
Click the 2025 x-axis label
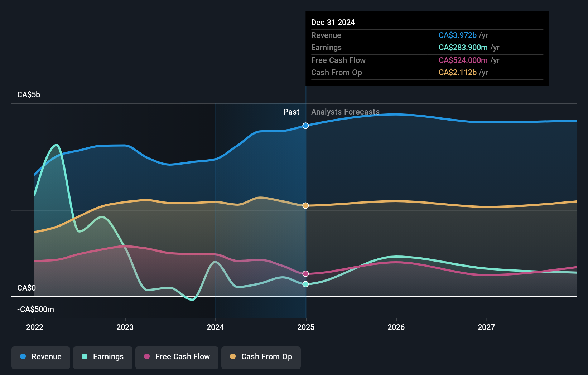[306, 327]
